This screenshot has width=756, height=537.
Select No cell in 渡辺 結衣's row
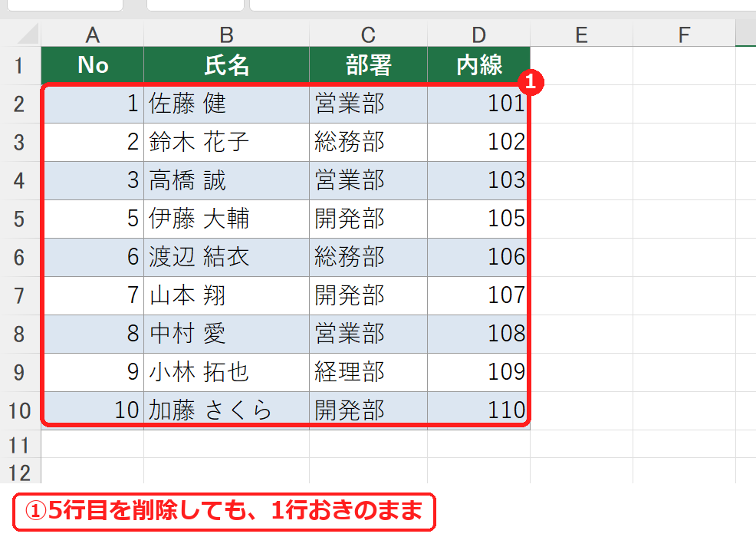click(93, 258)
